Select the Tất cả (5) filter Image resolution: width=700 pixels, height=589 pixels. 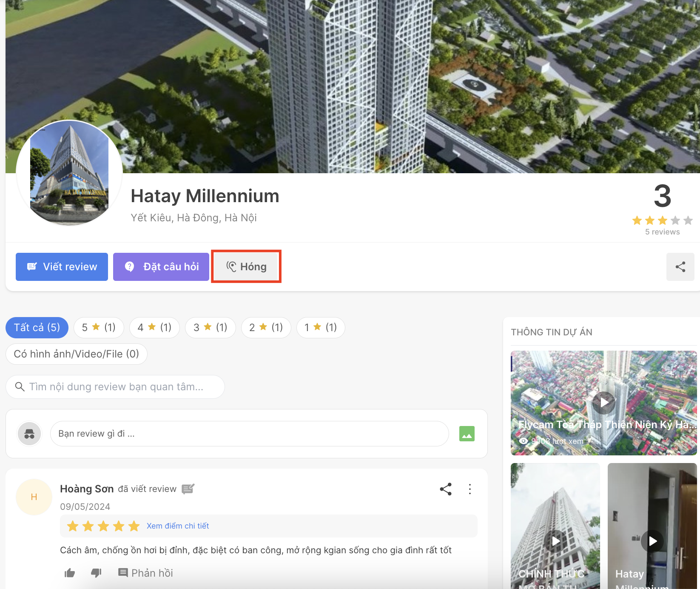[x=37, y=328]
